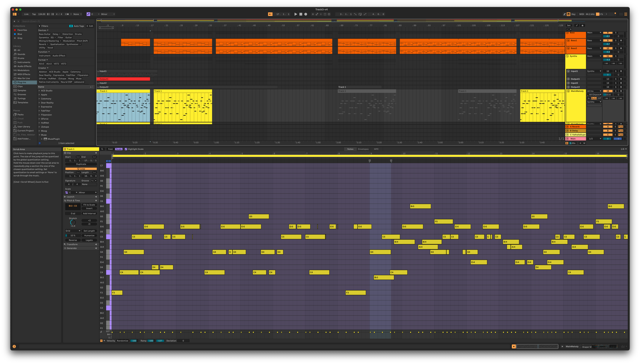Viewport: 640px width, 364px height.
Task: Open the quantization dropdown showing None
Action: [x=77, y=14]
